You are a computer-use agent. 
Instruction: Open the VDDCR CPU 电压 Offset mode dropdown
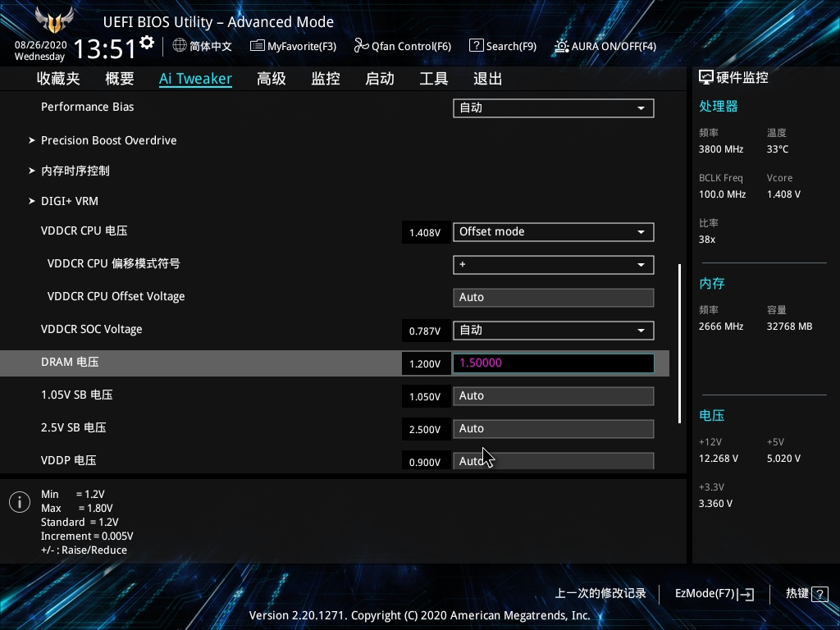[x=554, y=232]
